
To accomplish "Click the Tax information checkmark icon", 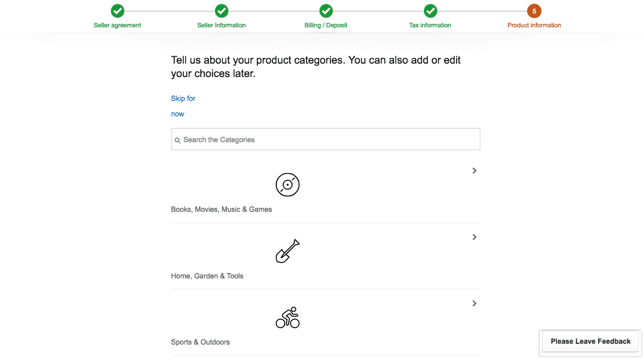I will pos(430,11).
